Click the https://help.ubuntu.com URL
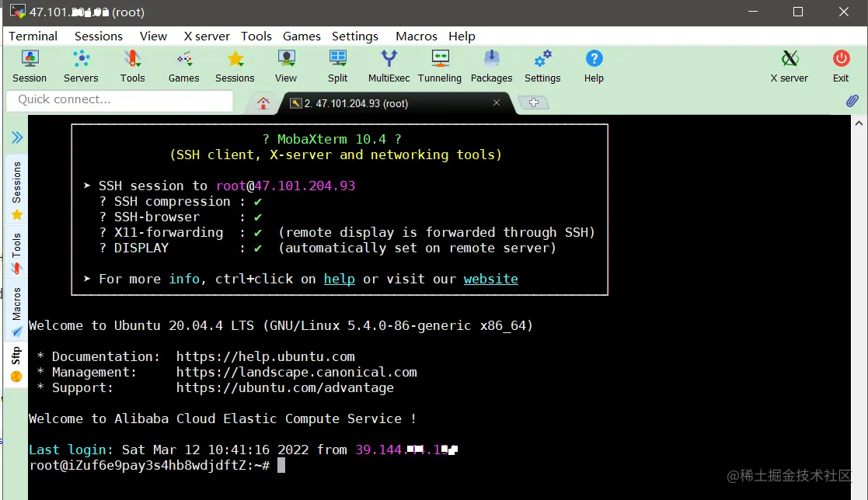The width and height of the screenshot is (868, 500). click(x=266, y=356)
